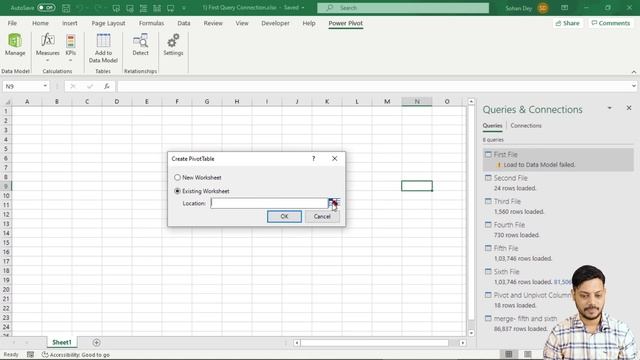Viewport: 640px width, 360px height.
Task: Click the Share button
Action: (x=567, y=23)
